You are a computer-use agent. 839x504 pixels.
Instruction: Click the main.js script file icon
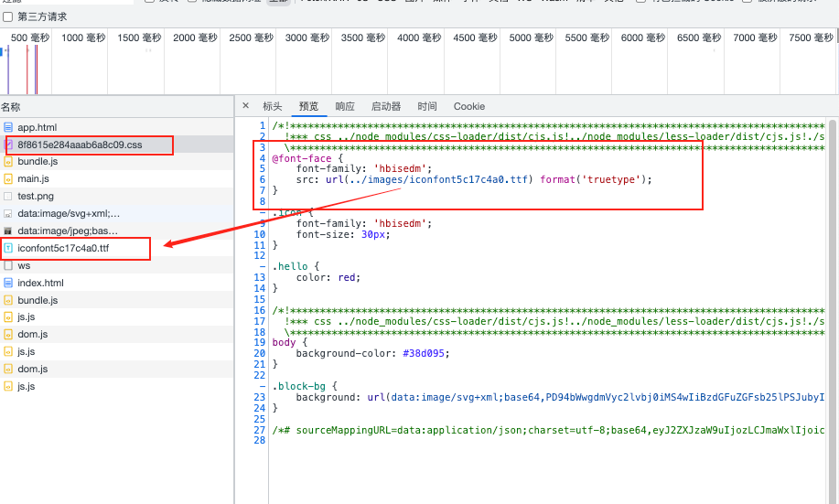[8, 178]
